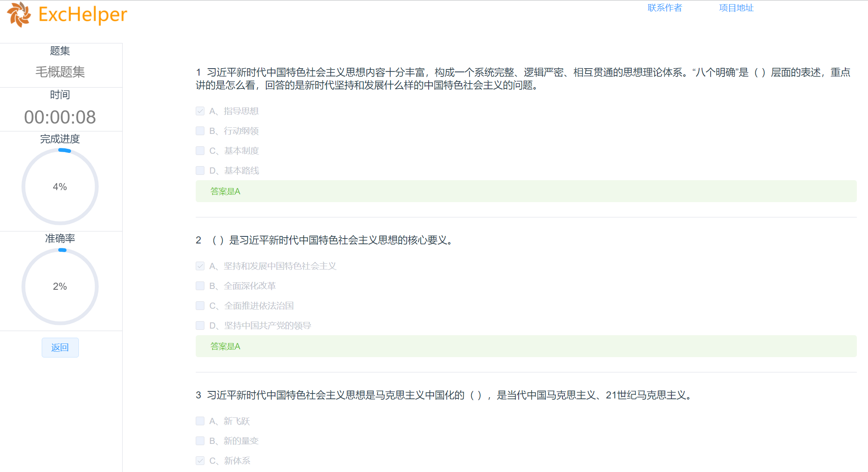
Task: Click the 00:00:08 timer display
Action: (60, 117)
